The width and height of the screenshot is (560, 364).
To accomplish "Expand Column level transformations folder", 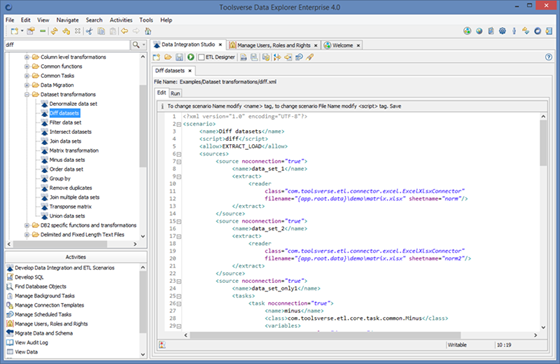I will tap(27, 57).
